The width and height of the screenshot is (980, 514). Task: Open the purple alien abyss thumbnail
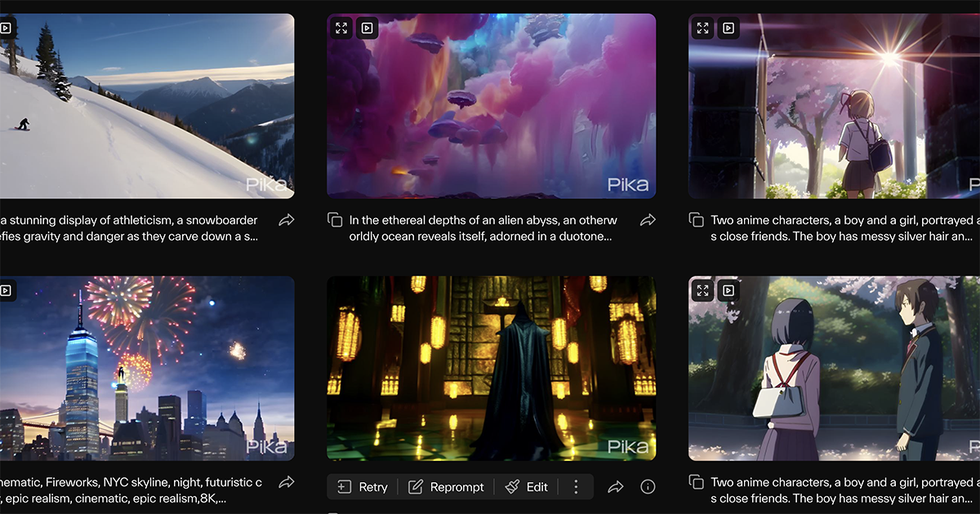(492, 106)
